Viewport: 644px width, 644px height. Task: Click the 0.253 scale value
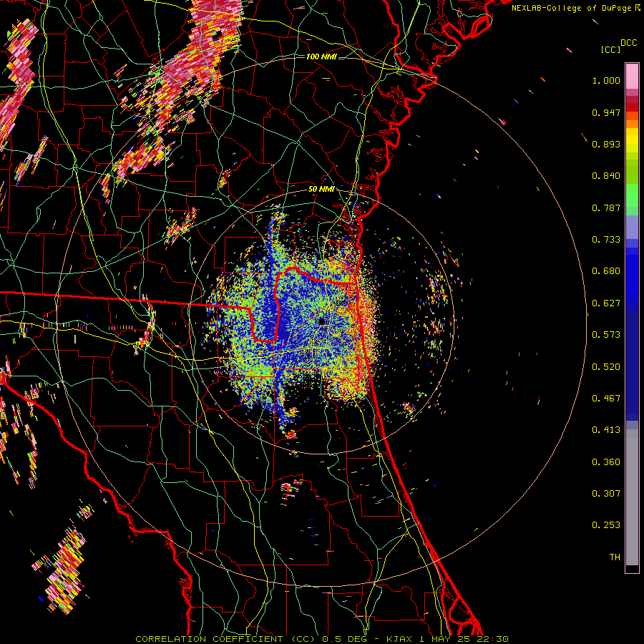(606, 525)
